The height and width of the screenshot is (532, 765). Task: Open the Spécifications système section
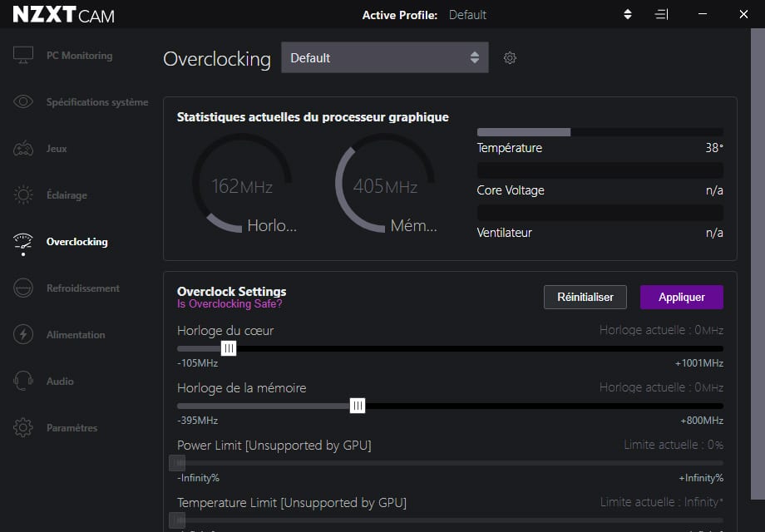(97, 102)
